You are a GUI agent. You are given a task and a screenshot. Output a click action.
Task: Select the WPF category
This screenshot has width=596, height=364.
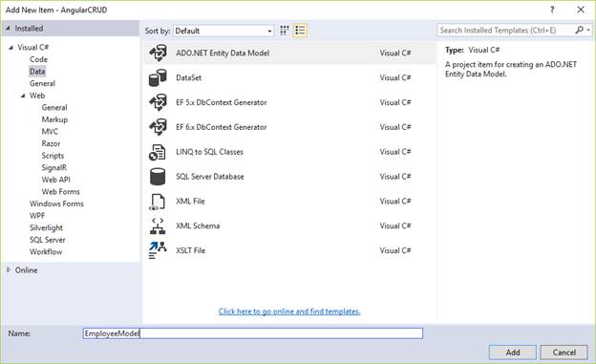(x=37, y=216)
